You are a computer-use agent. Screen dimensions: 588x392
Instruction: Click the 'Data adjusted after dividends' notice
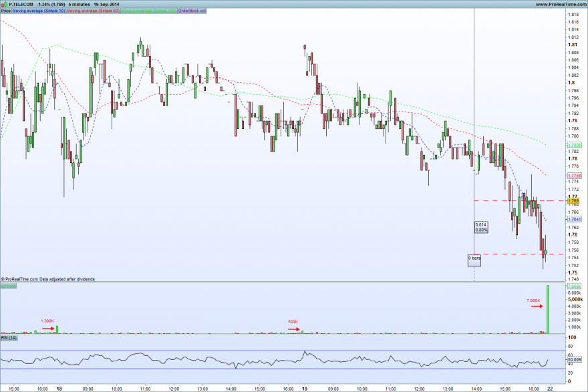coord(67,279)
